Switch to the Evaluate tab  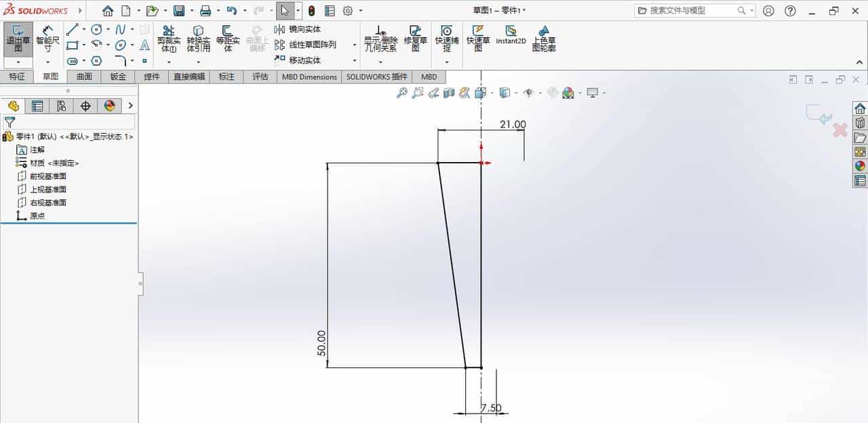259,77
